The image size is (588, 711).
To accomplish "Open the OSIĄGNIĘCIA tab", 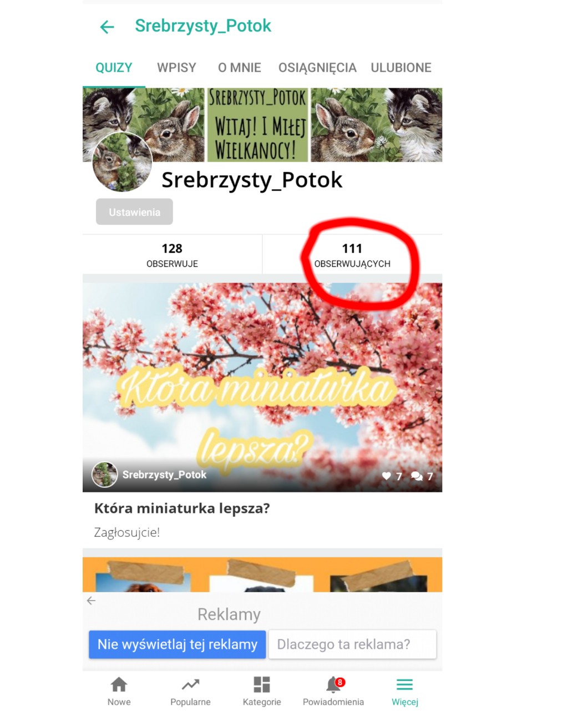I will click(x=317, y=68).
